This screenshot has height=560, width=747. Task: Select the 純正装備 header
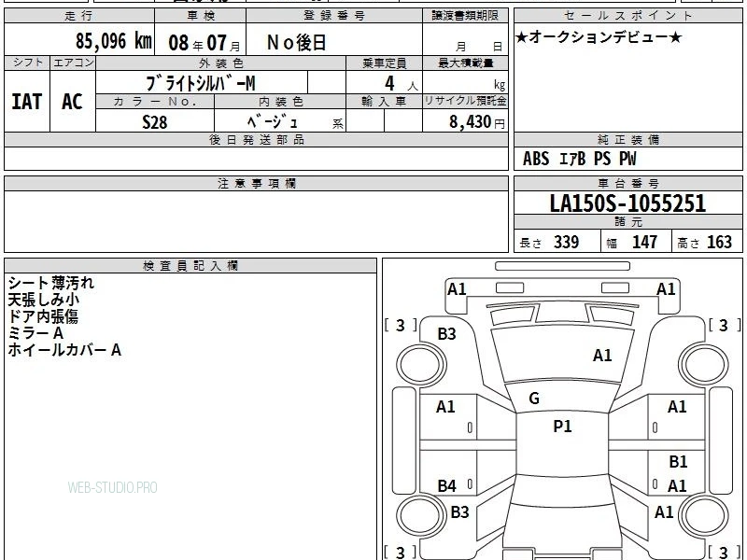tap(628, 139)
